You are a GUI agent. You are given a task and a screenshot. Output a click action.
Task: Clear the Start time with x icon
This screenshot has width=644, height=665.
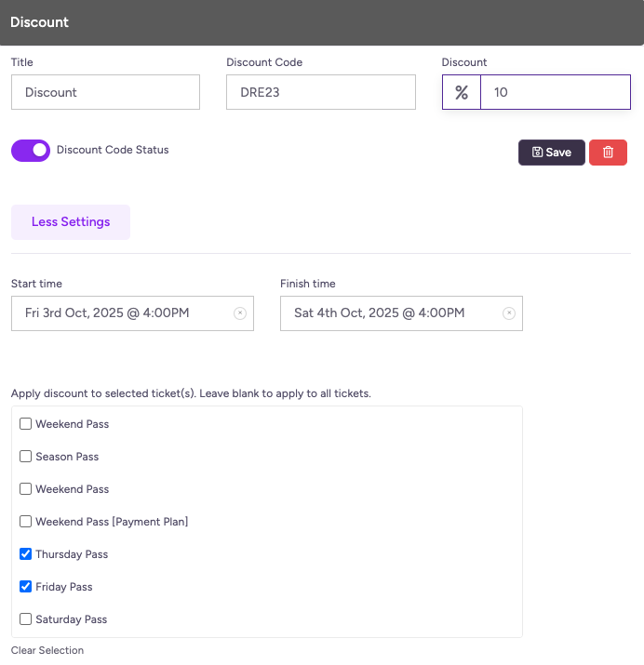tap(239, 313)
